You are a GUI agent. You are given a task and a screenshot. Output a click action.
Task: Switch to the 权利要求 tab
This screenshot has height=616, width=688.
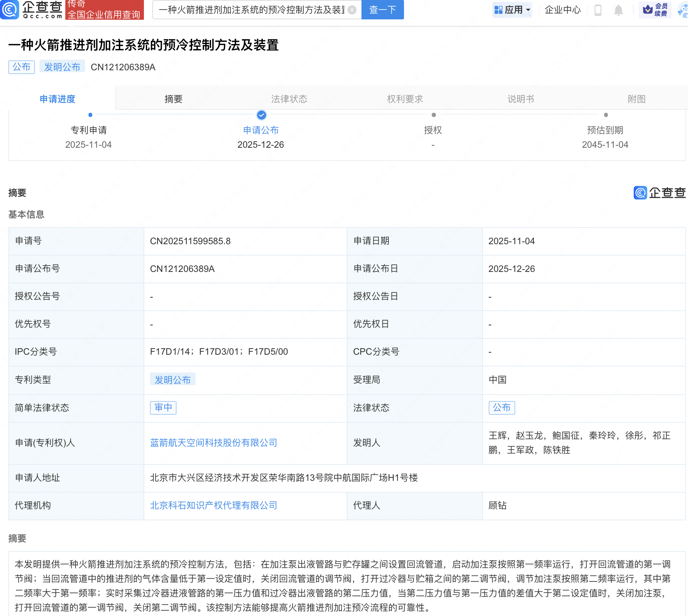405,99
